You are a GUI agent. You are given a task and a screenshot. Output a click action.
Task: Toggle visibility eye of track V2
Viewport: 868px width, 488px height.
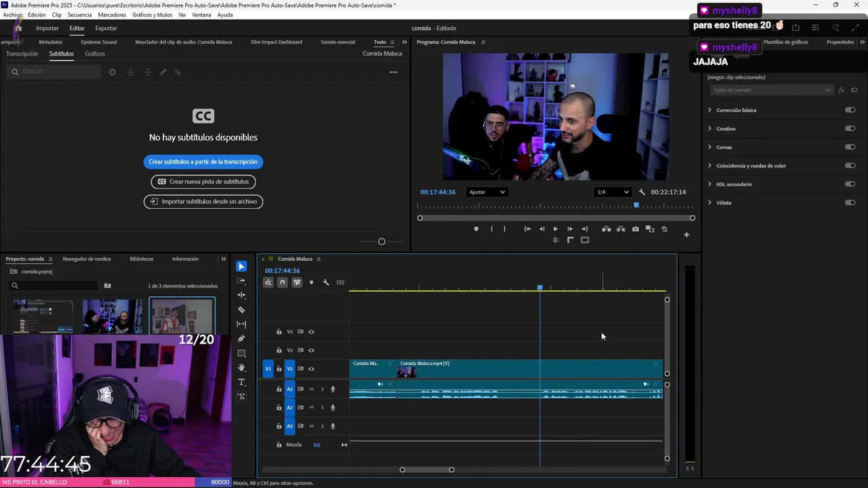click(311, 350)
